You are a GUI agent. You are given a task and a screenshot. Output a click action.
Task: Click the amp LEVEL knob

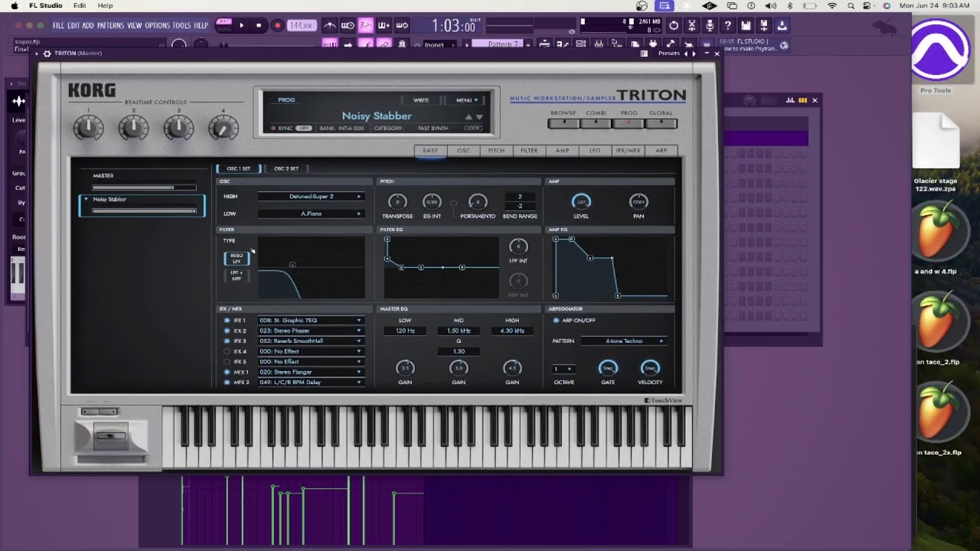click(x=581, y=202)
